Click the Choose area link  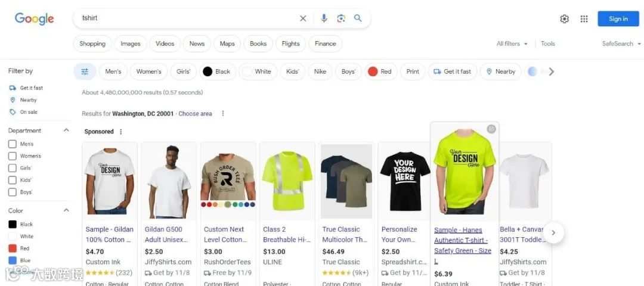[x=195, y=114]
